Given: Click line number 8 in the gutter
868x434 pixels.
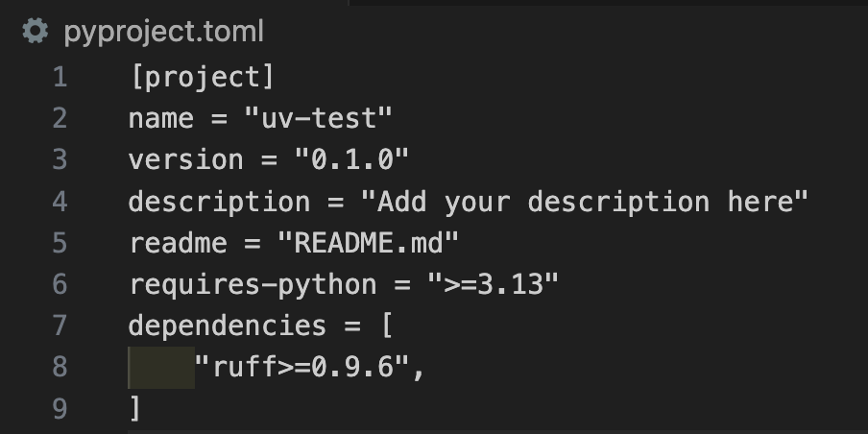Looking at the screenshot, I should click(x=60, y=367).
